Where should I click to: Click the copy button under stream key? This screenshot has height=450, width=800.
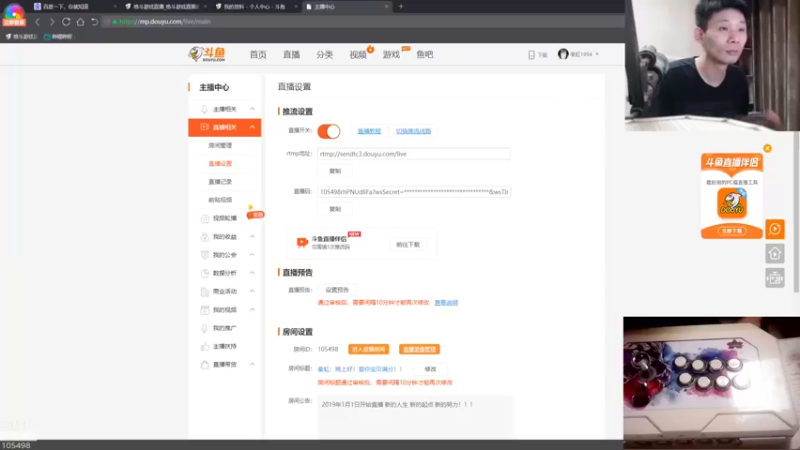pos(335,209)
